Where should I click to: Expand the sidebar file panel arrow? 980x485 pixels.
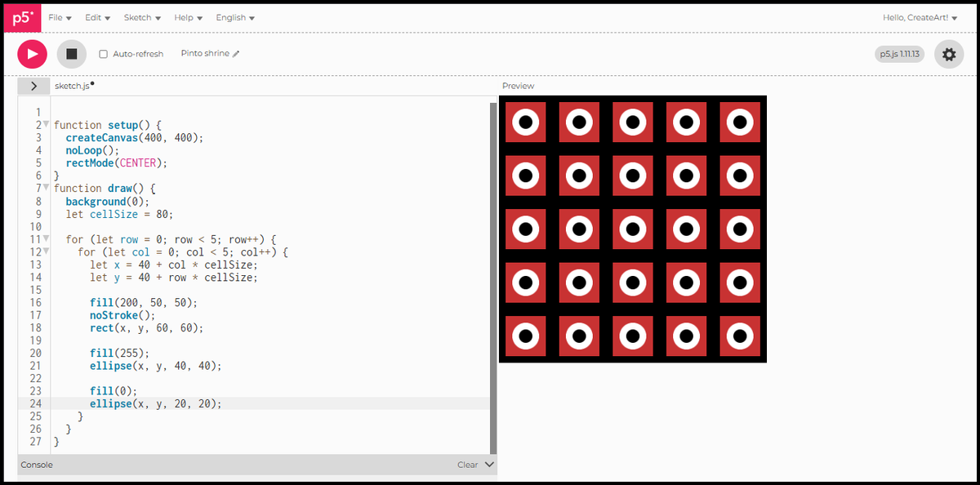[x=33, y=86]
